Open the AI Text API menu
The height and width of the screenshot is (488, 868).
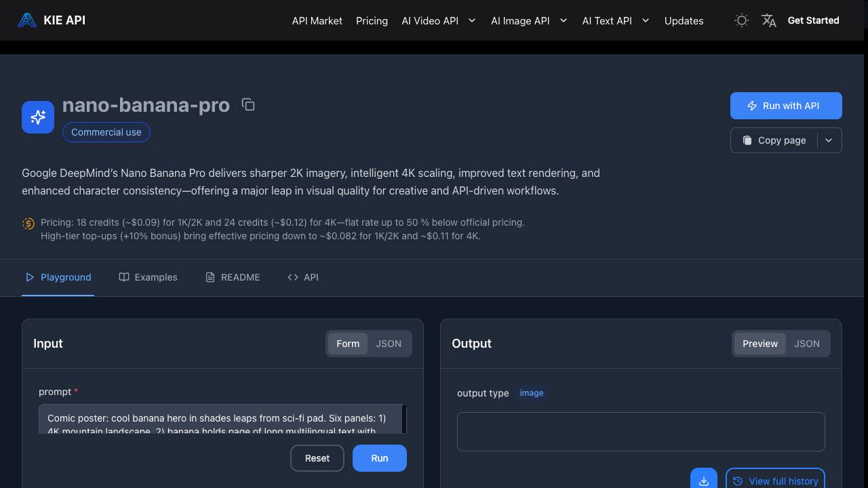tap(607, 21)
